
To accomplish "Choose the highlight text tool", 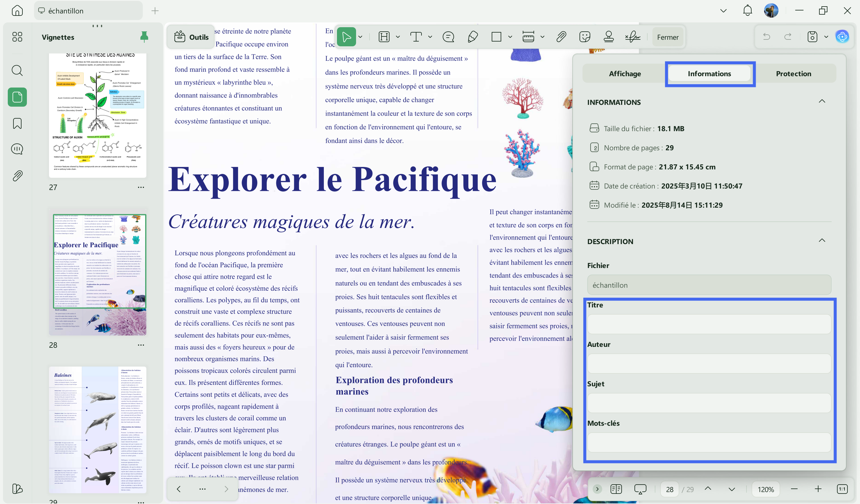I will coord(384,37).
